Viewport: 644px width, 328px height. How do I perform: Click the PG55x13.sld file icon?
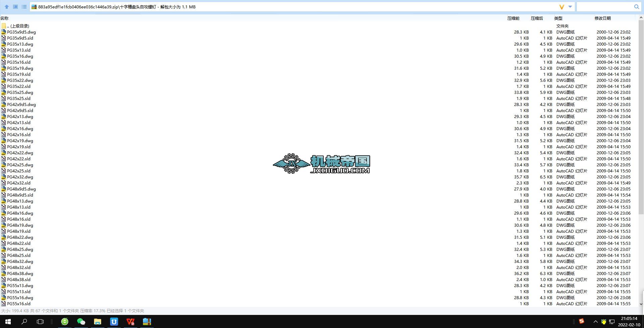pos(4,292)
